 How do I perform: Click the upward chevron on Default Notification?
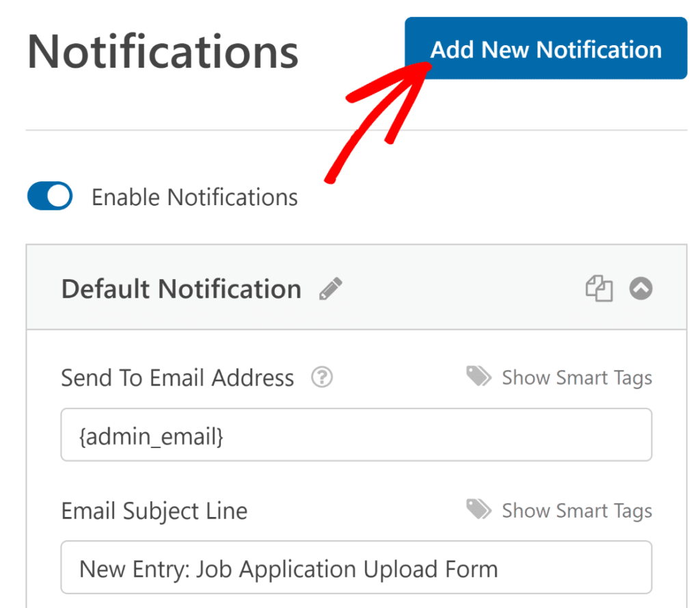(641, 289)
